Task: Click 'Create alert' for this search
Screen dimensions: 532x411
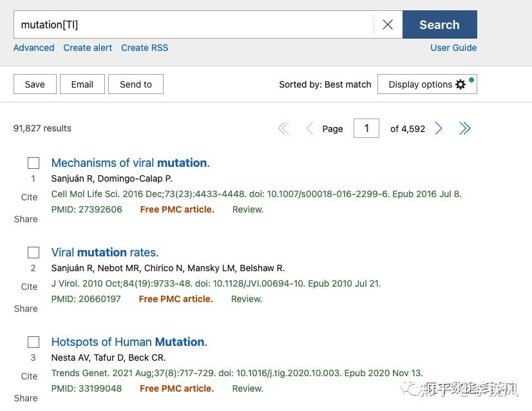Action: (x=88, y=48)
